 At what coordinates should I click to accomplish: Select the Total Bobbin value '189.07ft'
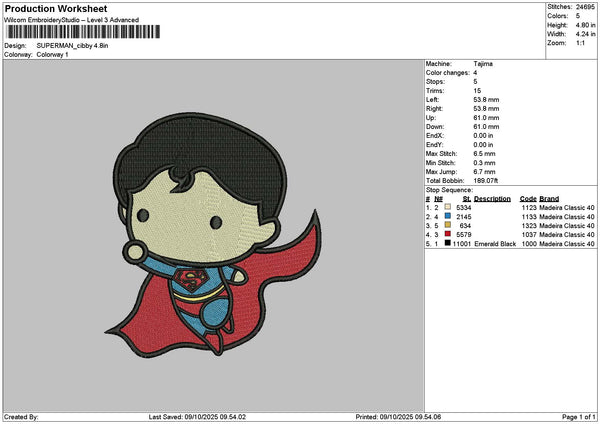pos(486,181)
